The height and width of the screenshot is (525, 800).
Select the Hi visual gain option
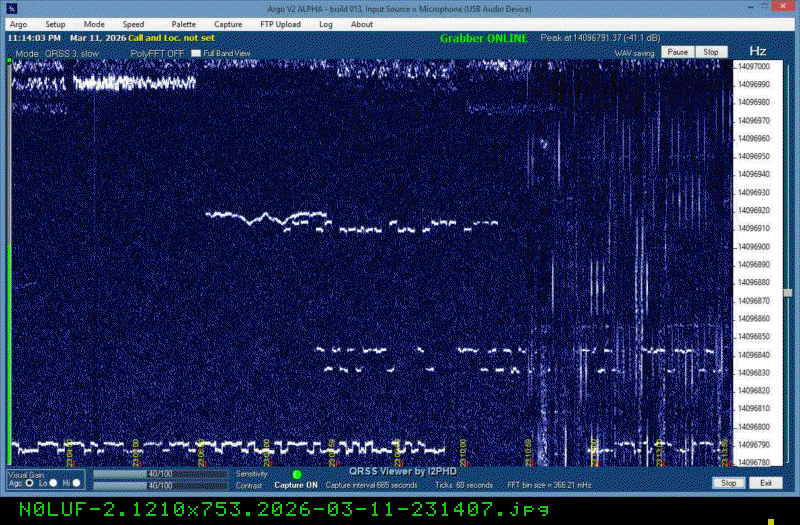coord(77,483)
